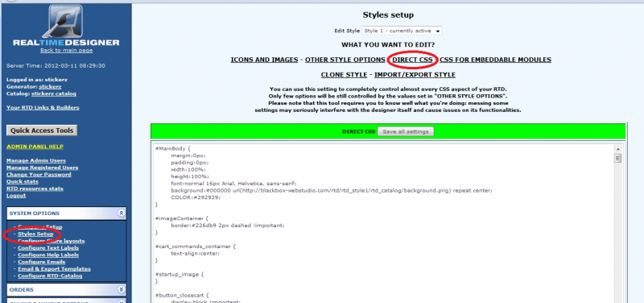Click the Logout link

(x=16, y=195)
